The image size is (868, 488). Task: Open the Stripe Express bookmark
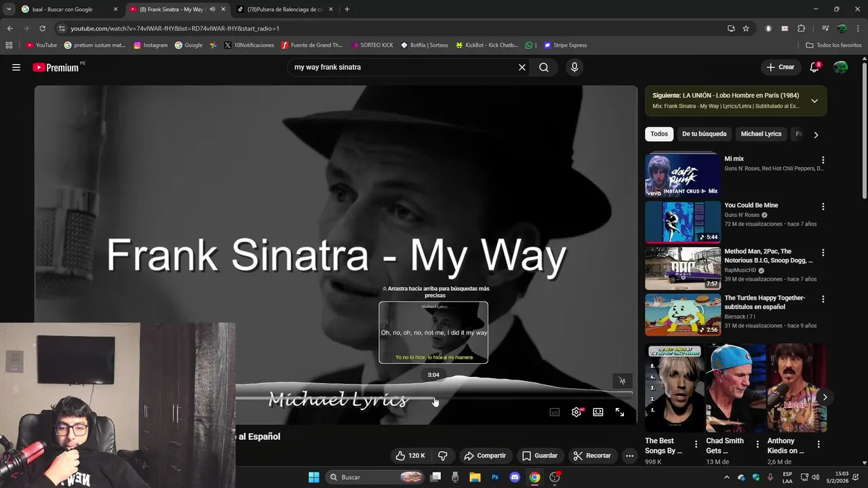pyautogui.click(x=565, y=45)
